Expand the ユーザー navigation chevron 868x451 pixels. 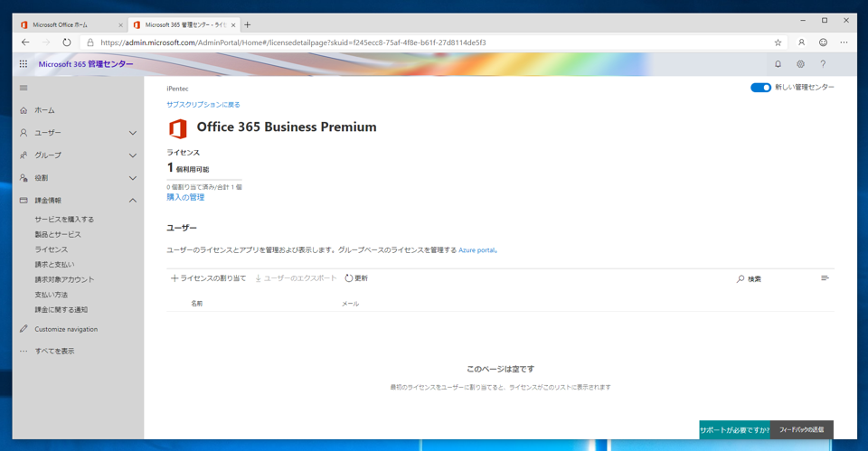pyautogui.click(x=133, y=133)
